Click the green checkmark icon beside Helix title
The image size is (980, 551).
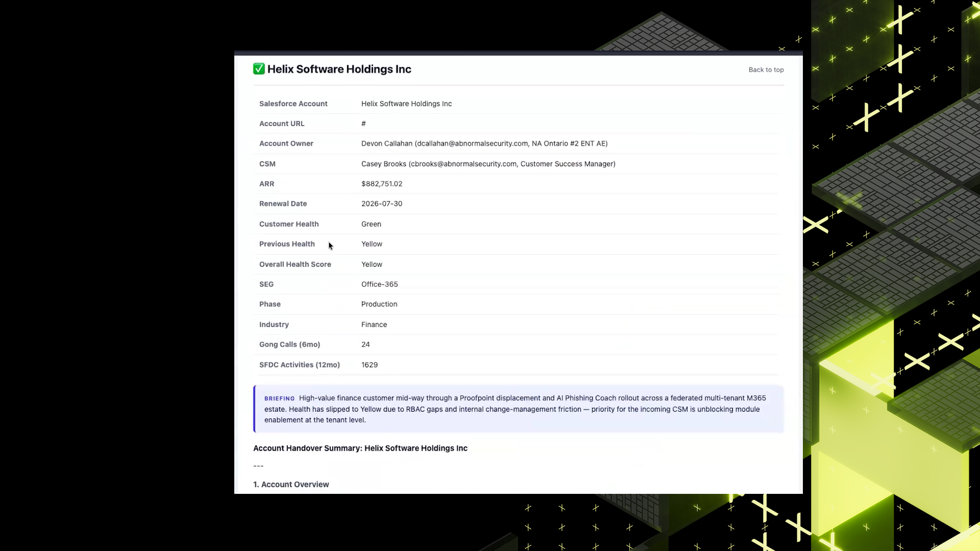pos(259,69)
